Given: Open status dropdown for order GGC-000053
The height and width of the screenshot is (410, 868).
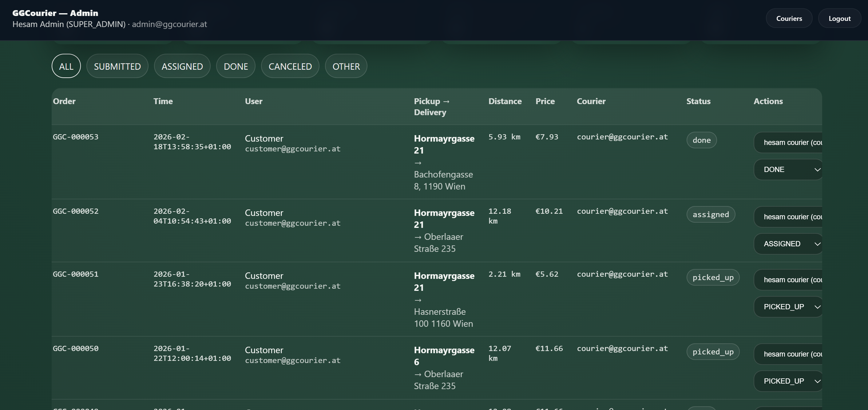Looking at the screenshot, I should point(788,169).
